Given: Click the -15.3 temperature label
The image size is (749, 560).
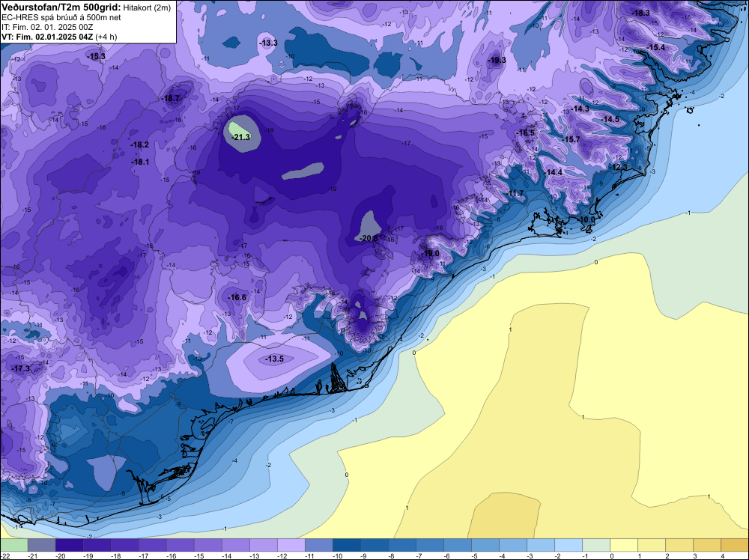Looking at the screenshot, I should point(96,56).
